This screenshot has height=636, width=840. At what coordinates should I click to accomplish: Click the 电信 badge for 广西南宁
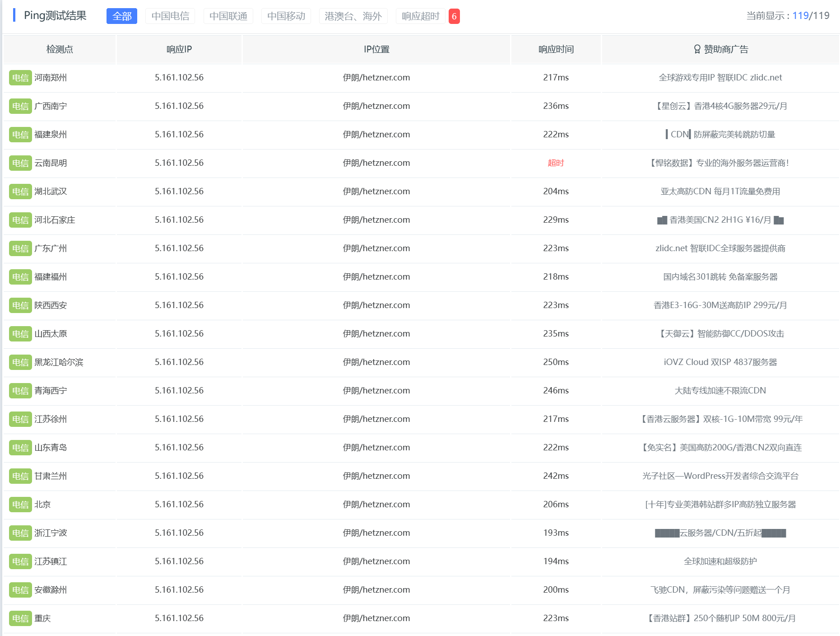(x=20, y=106)
